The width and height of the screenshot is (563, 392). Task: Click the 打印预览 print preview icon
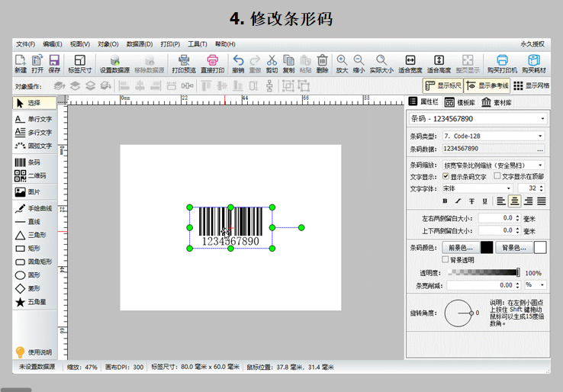coord(184,64)
